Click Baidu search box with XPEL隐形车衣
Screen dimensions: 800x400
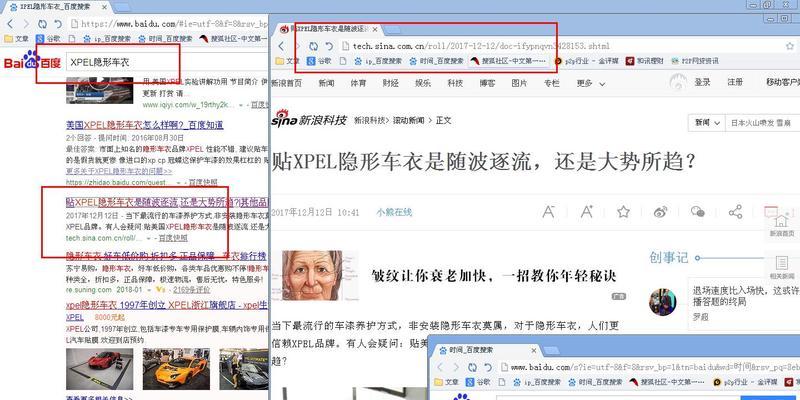[x=166, y=63]
